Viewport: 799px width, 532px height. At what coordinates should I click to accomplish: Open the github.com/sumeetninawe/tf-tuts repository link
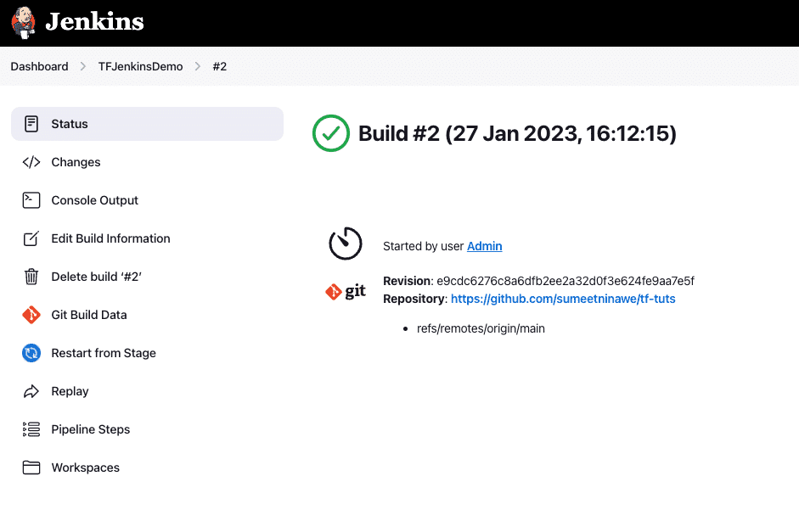point(563,299)
